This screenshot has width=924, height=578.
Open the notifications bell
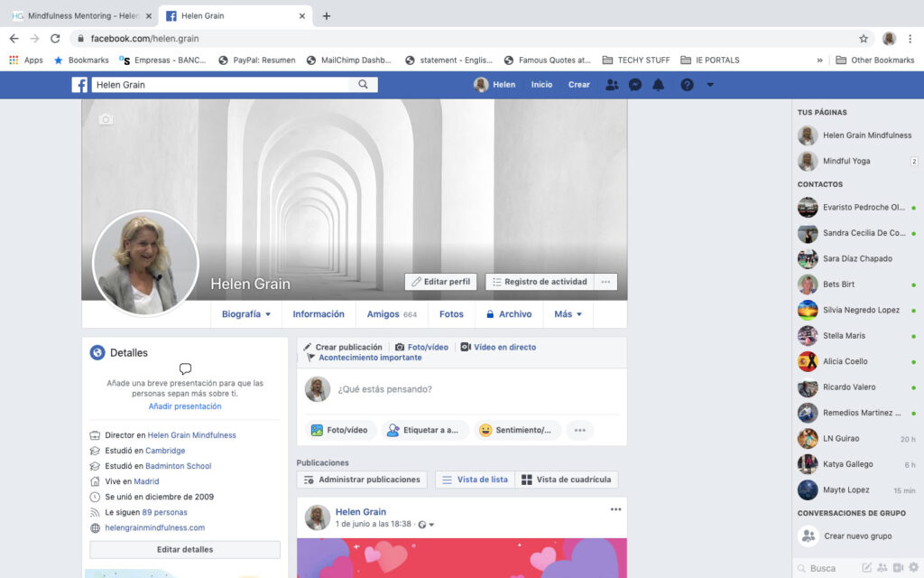(658, 85)
